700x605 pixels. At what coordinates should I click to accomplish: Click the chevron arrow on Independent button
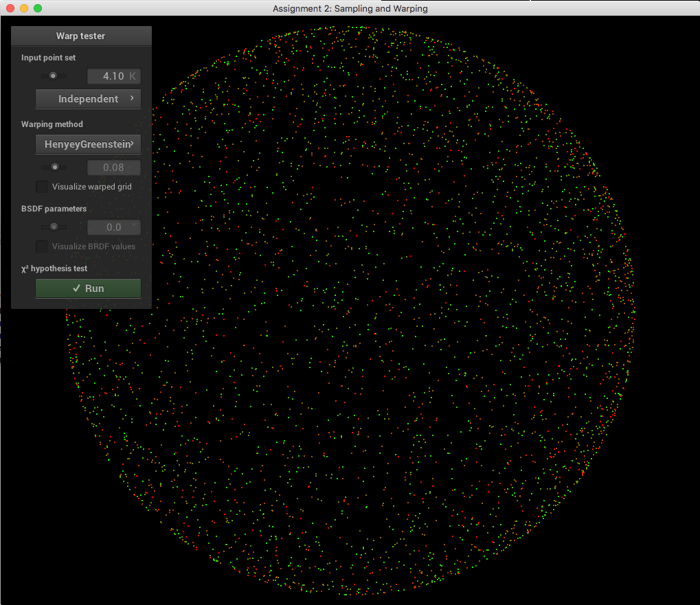(132, 98)
